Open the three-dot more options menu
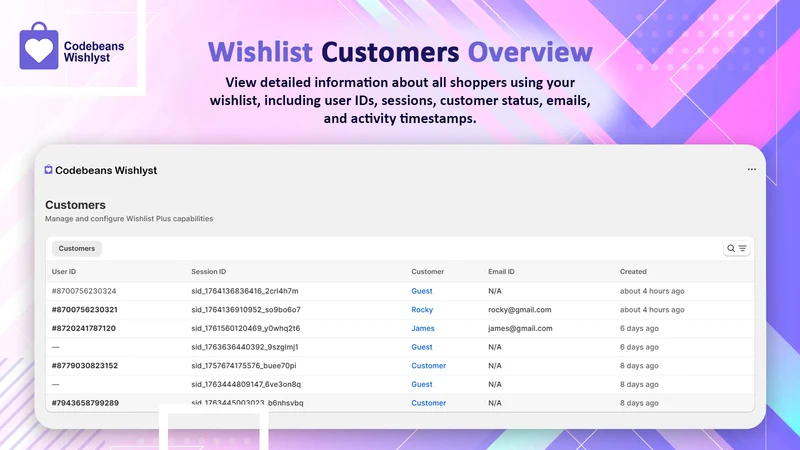This screenshot has height=450, width=800. [752, 169]
